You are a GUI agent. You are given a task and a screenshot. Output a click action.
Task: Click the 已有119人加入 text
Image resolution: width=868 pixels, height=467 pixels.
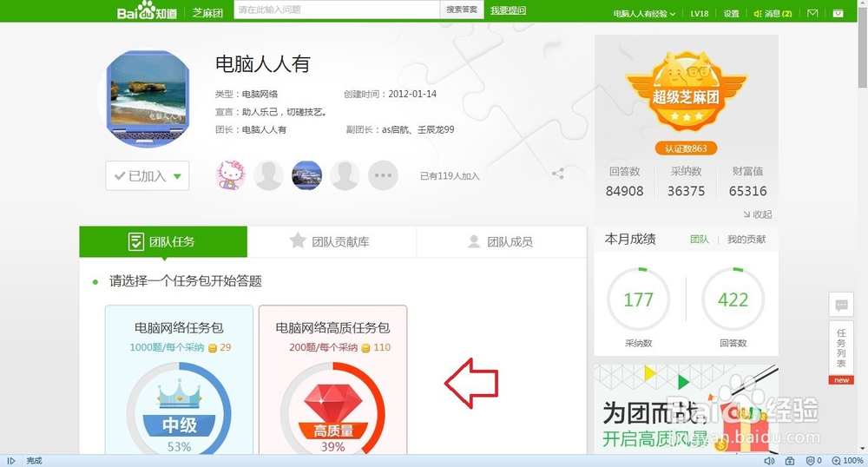tap(450, 176)
